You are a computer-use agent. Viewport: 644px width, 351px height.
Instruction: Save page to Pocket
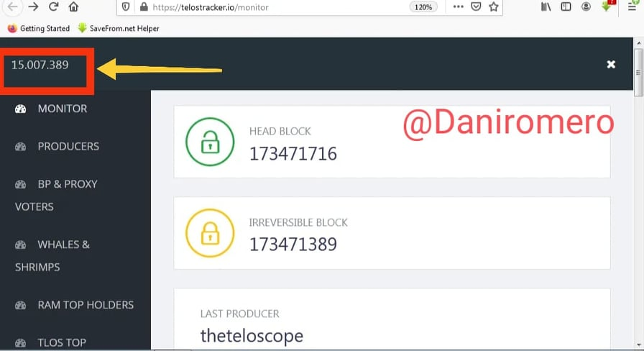coord(476,6)
